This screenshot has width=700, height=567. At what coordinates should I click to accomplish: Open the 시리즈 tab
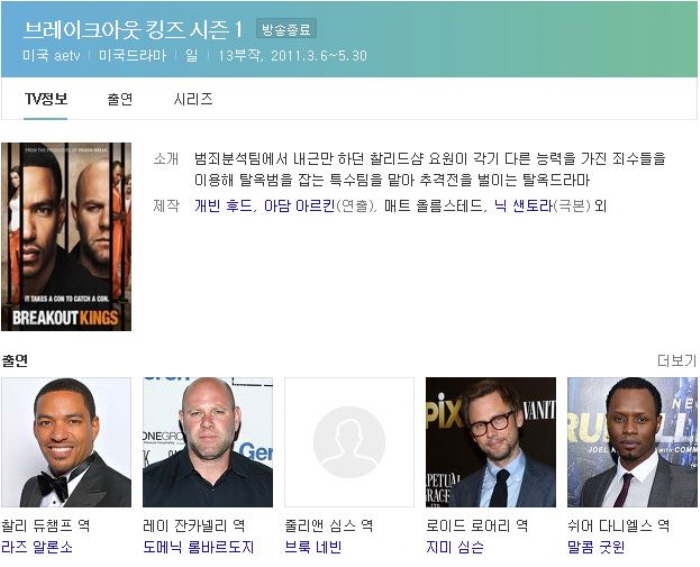(x=193, y=99)
